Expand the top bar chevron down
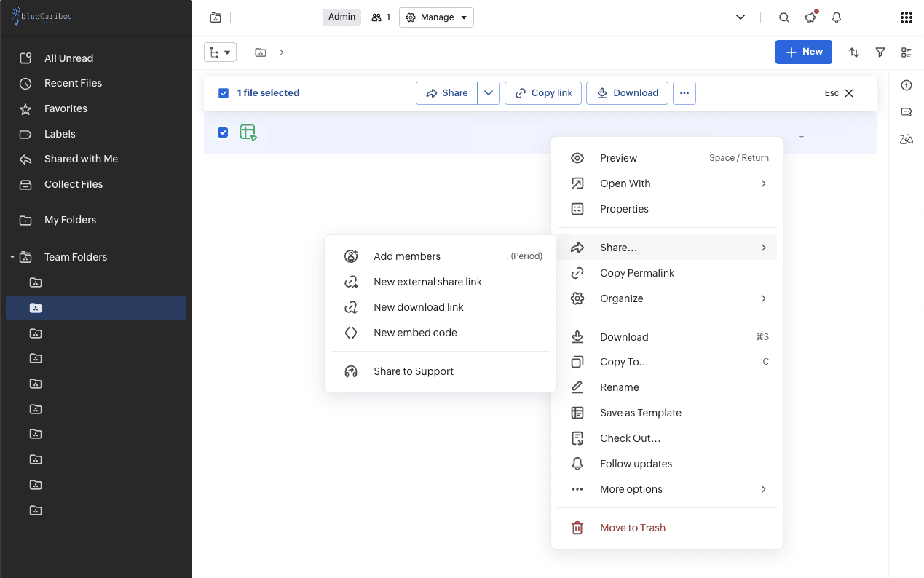 (741, 17)
